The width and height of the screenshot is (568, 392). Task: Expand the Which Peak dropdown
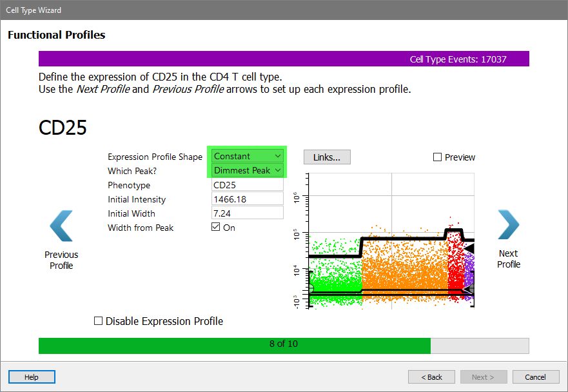pyautogui.click(x=248, y=170)
